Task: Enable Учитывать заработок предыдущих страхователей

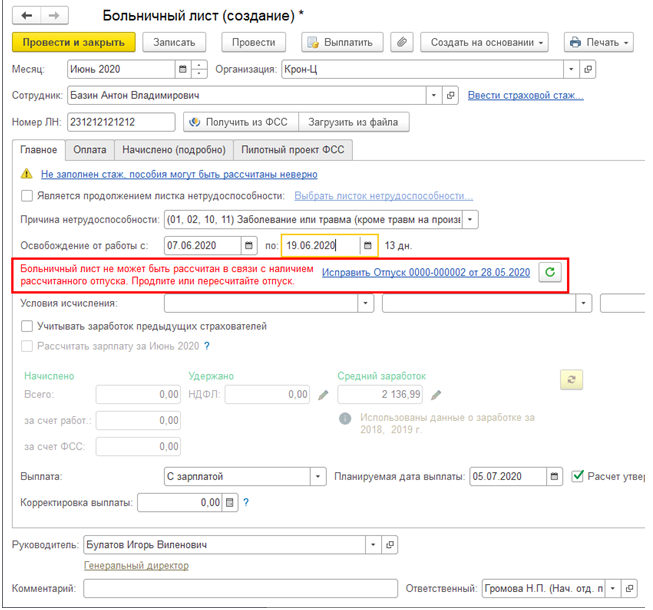Action: (x=27, y=326)
